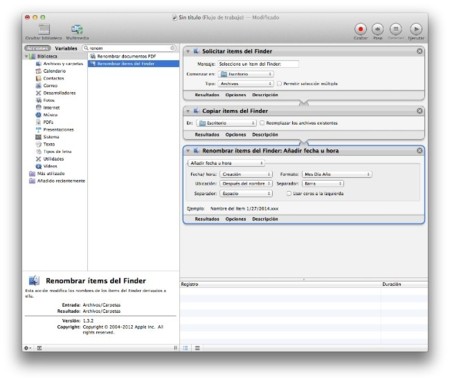Image resolution: width=450 pixels, height=382 pixels.
Task: Click Resultados in Solicitar ítems action
Action: point(207,95)
